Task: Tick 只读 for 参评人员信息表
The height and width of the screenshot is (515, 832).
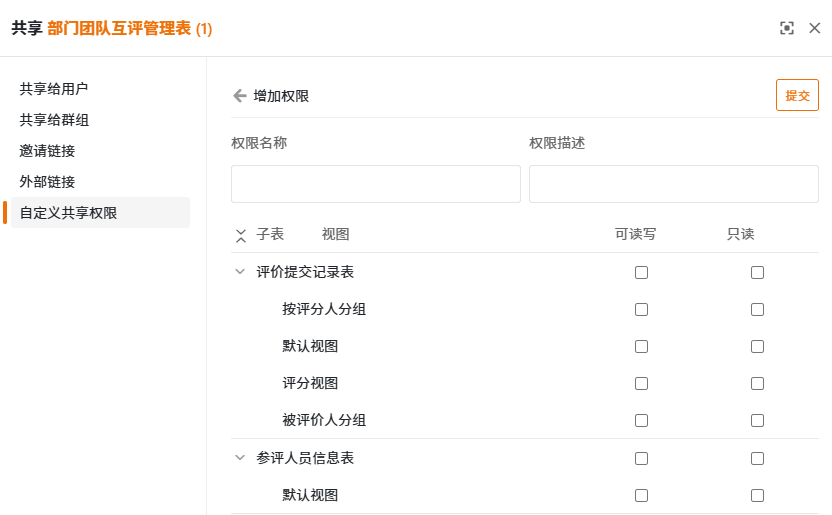Action: pos(757,458)
